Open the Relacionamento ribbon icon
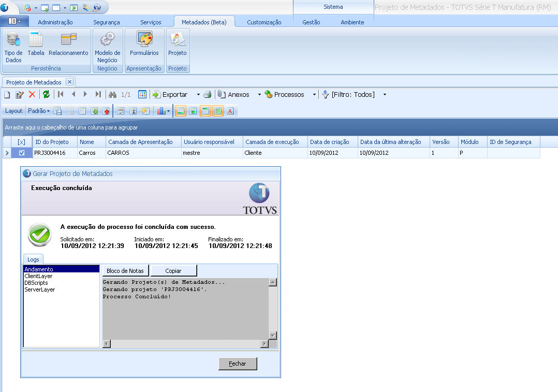558x392 pixels. click(x=68, y=44)
